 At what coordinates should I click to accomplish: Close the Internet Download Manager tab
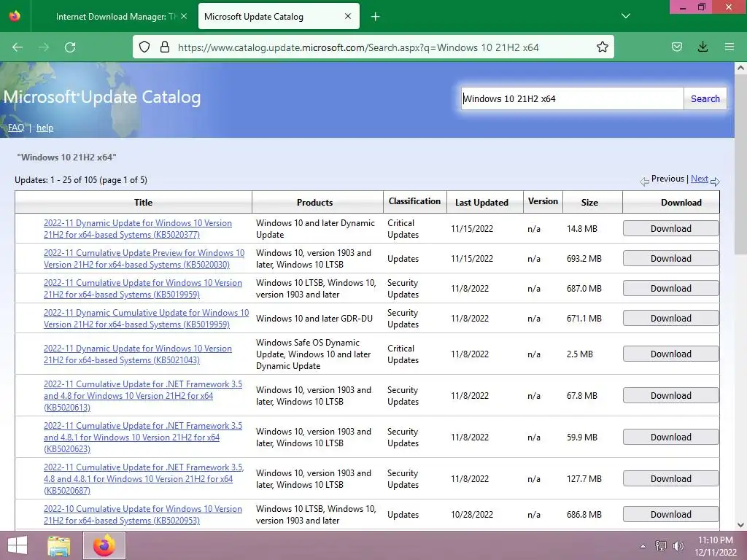pos(184,16)
